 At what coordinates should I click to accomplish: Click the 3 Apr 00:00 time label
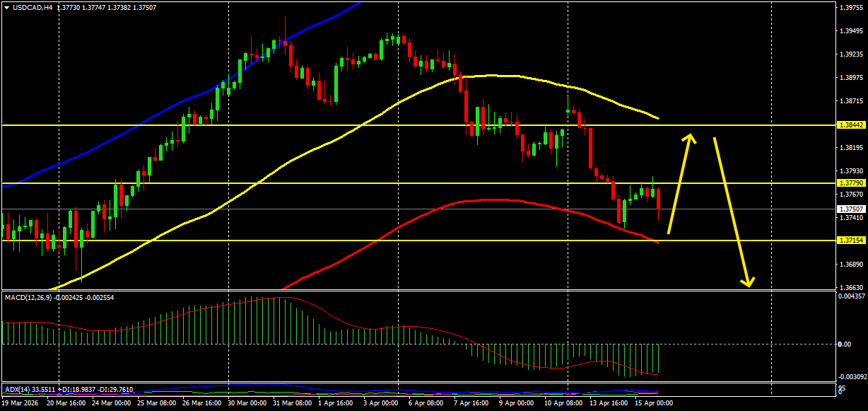(x=381, y=403)
